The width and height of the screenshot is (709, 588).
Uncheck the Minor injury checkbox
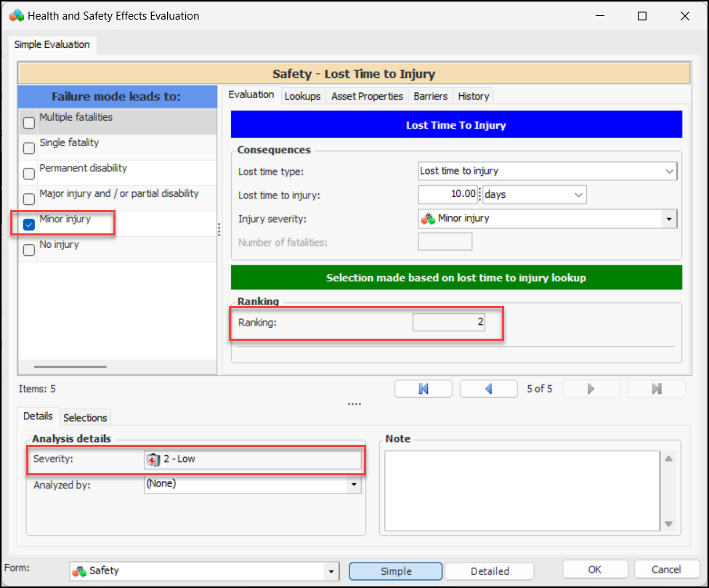(29, 225)
